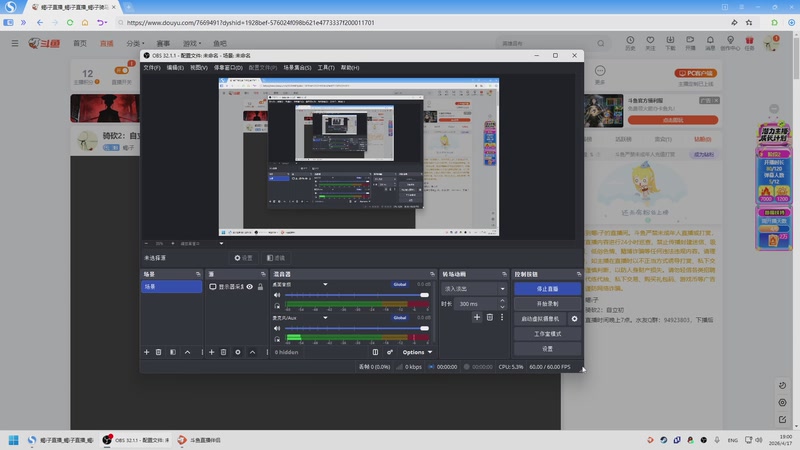Click the blue Stop Streaming button

(547, 289)
